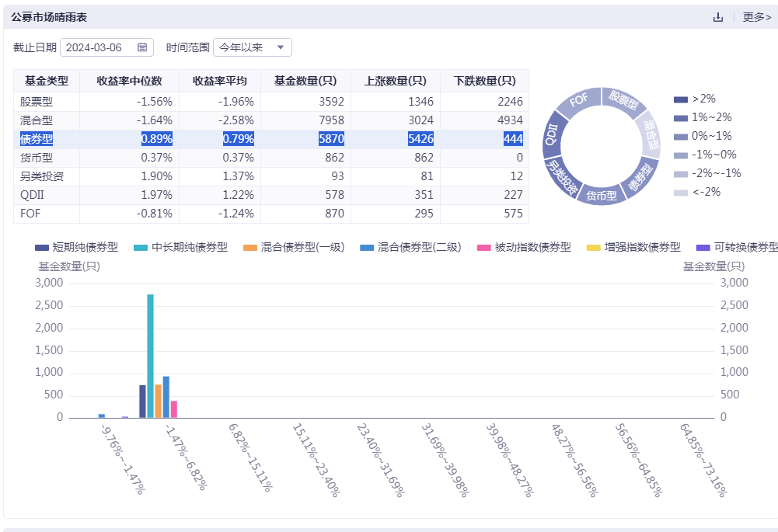The height and width of the screenshot is (532, 778).
Task: Sort by the 收益率中位数 column header
Action: tap(129, 81)
